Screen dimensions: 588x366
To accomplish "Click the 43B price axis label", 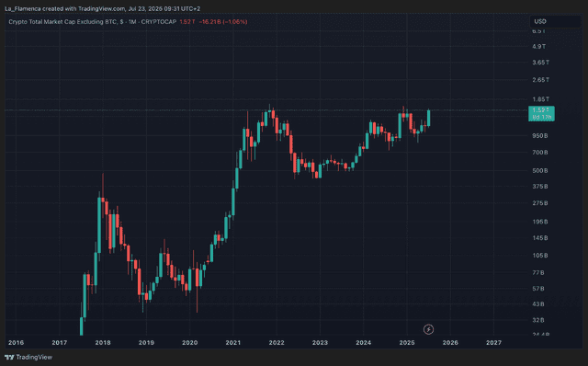I will coord(538,304).
